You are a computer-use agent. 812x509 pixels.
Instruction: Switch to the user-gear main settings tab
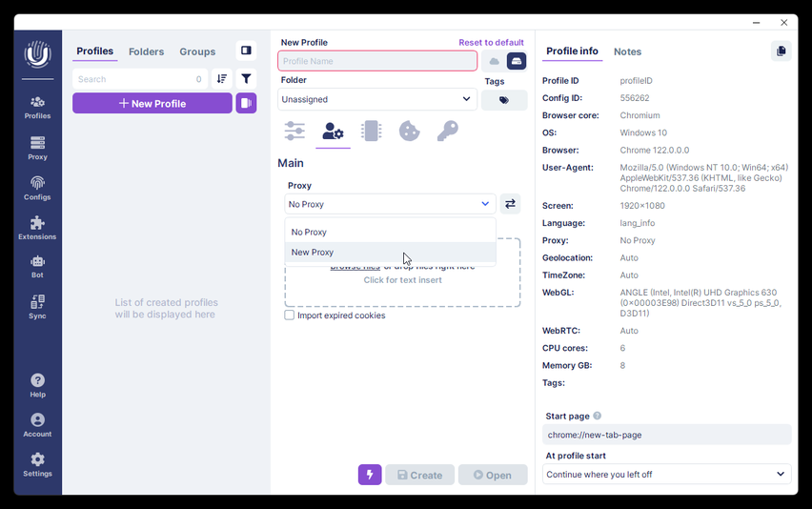[333, 131]
